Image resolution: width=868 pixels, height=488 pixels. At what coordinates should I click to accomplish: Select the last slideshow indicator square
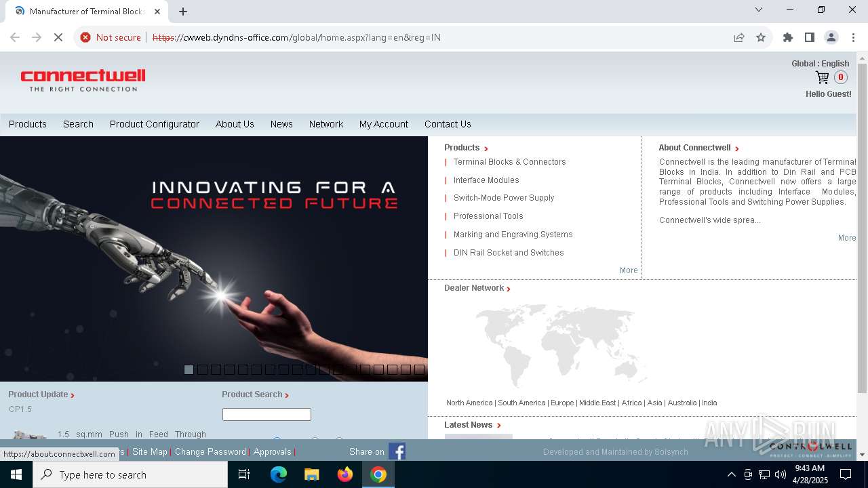[x=419, y=369]
